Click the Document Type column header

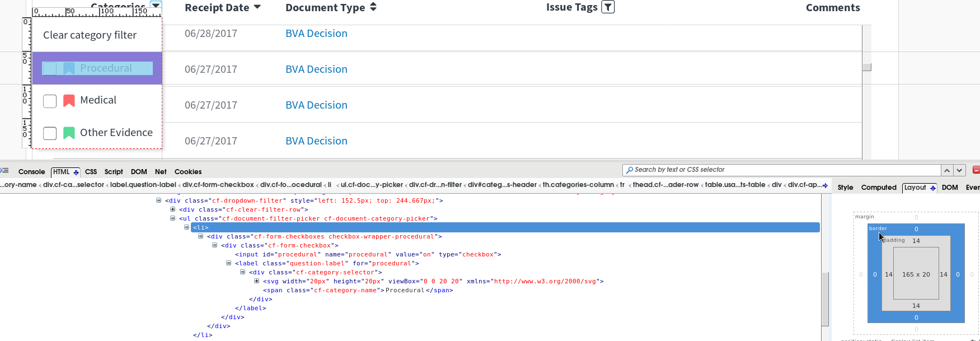(x=325, y=8)
